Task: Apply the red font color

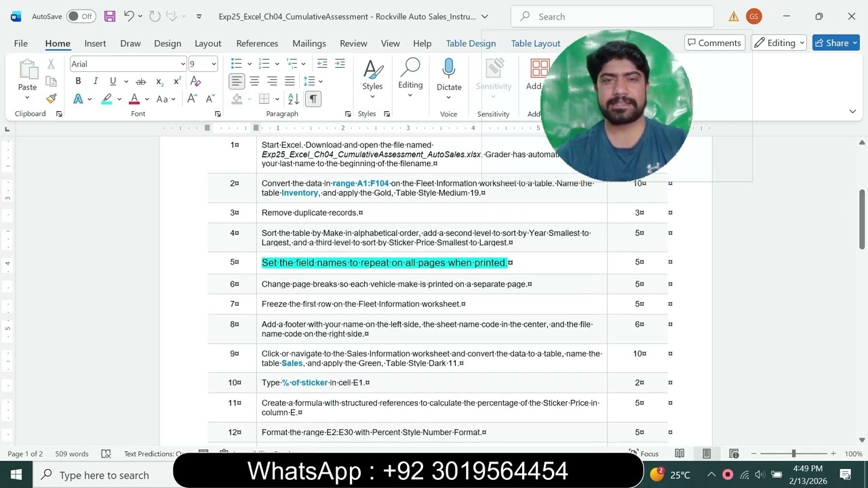Action: point(134,99)
